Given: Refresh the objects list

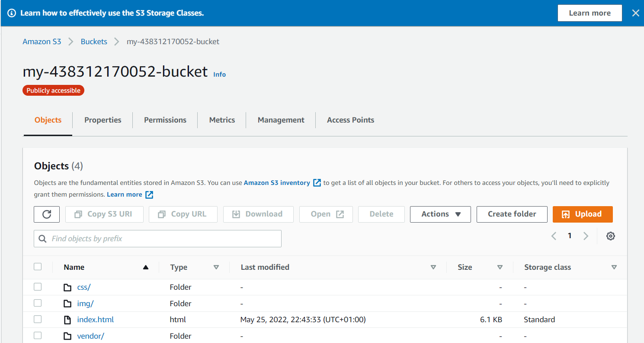Looking at the screenshot, I should point(46,214).
